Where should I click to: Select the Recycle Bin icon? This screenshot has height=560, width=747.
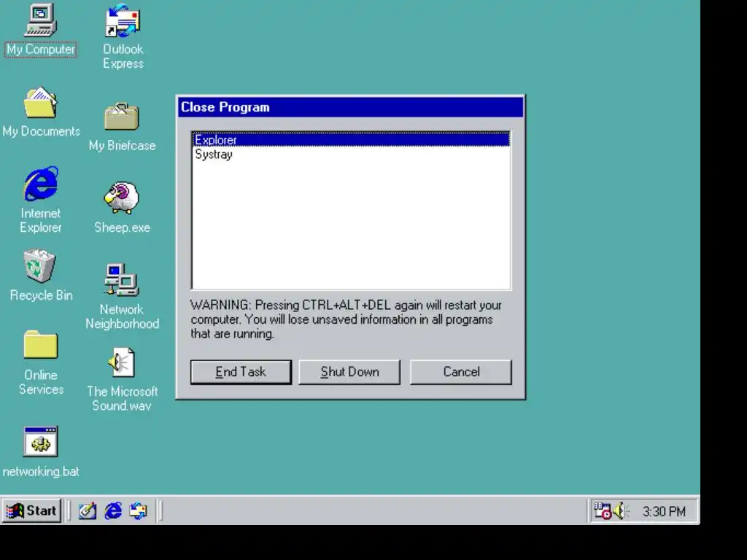(40, 265)
